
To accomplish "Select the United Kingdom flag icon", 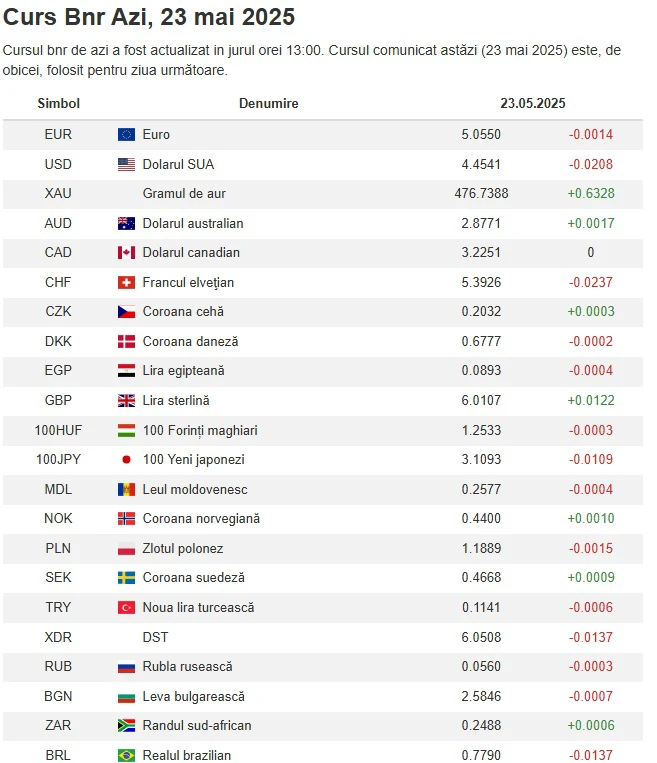I will 126,400.
